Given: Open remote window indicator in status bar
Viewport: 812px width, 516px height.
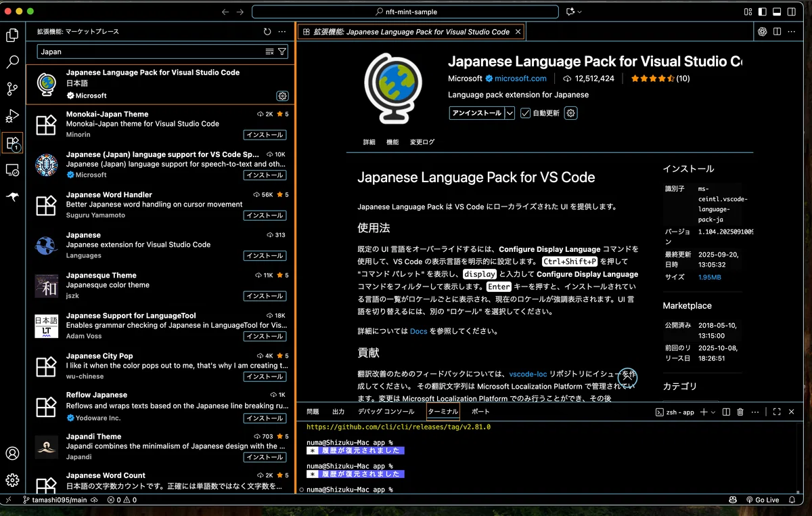Looking at the screenshot, I should 9,500.
